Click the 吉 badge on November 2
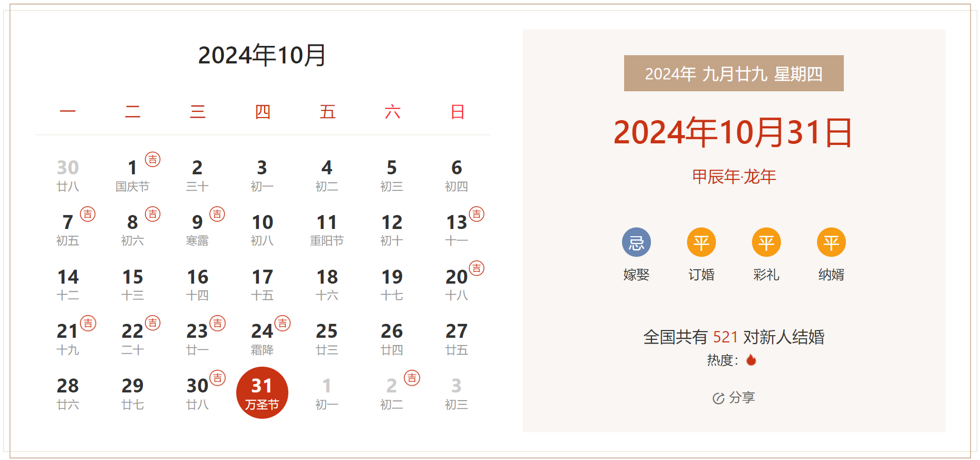The image size is (980, 460). (x=412, y=378)
